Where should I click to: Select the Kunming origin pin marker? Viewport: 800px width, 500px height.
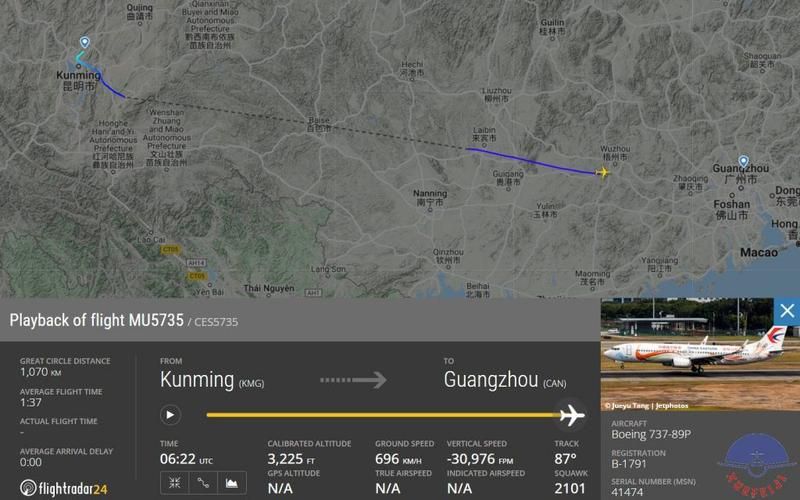[x=85, y=42]
